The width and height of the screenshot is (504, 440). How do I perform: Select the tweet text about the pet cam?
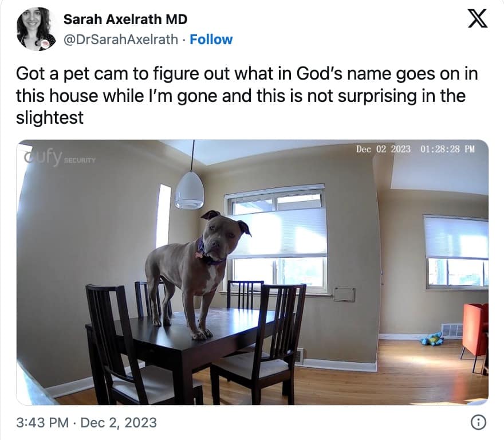point(247,95)
